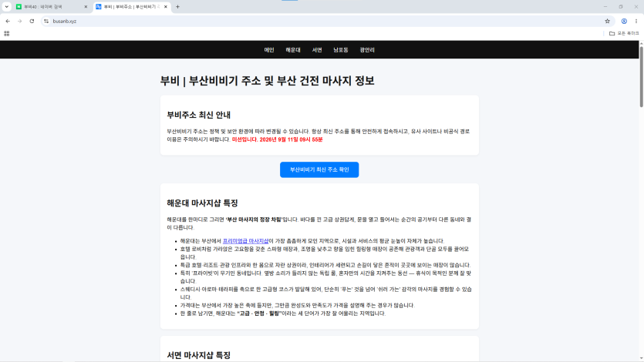Screen dimensions: 644x362
Task: Click the browser forward arrow
Action: click(x=20, y=22)
